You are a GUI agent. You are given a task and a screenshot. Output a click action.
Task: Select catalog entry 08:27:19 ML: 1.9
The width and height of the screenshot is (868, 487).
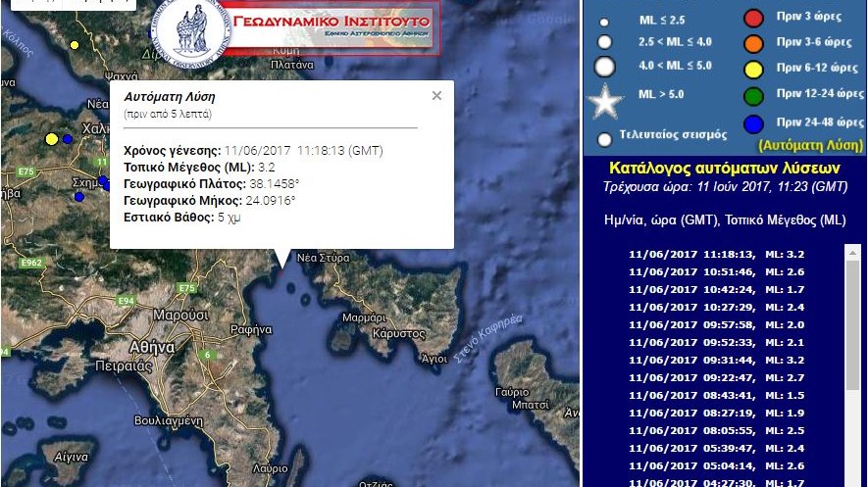[x=716, y=414]
